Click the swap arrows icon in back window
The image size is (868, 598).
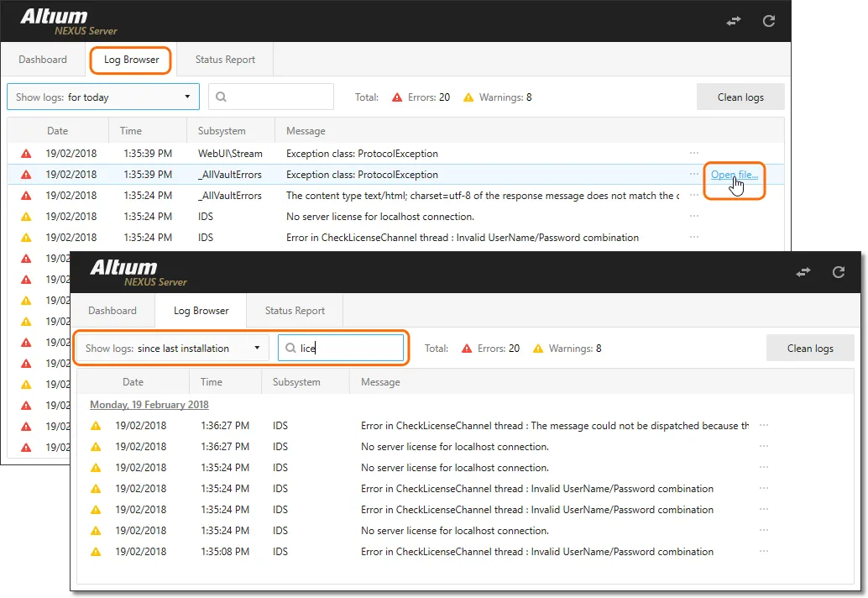point(734,21)
